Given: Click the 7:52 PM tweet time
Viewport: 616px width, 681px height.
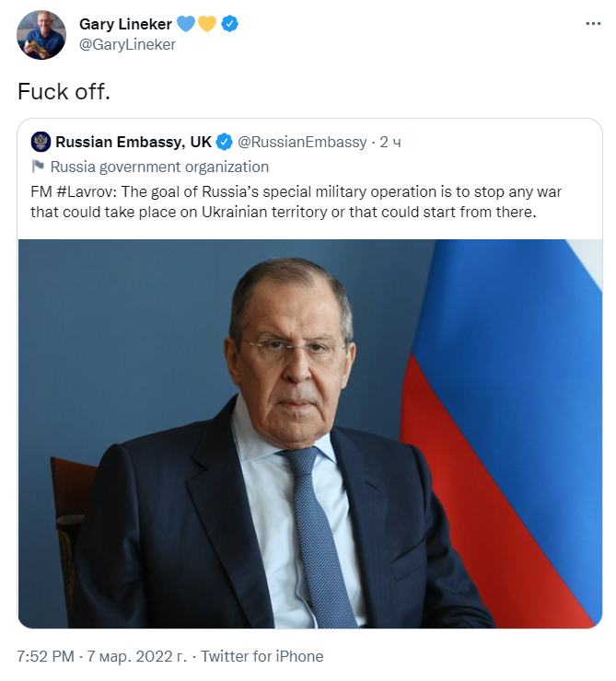Looking at the screenshot, I should coord(46,656).
